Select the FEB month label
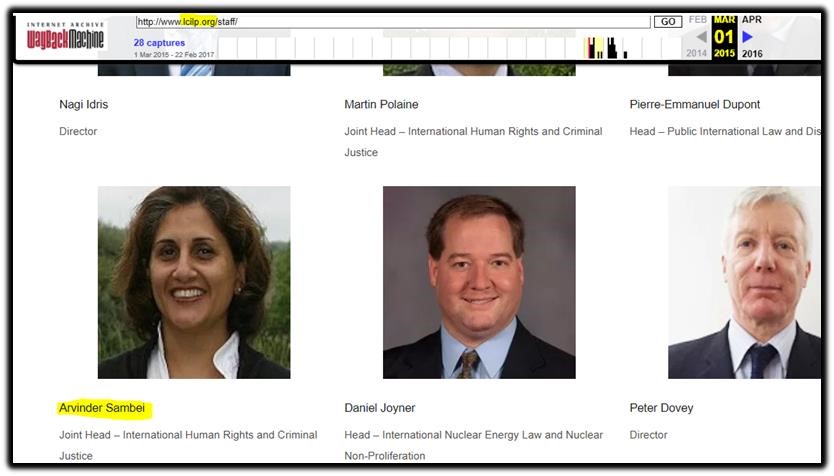 (x=697, y=20)
